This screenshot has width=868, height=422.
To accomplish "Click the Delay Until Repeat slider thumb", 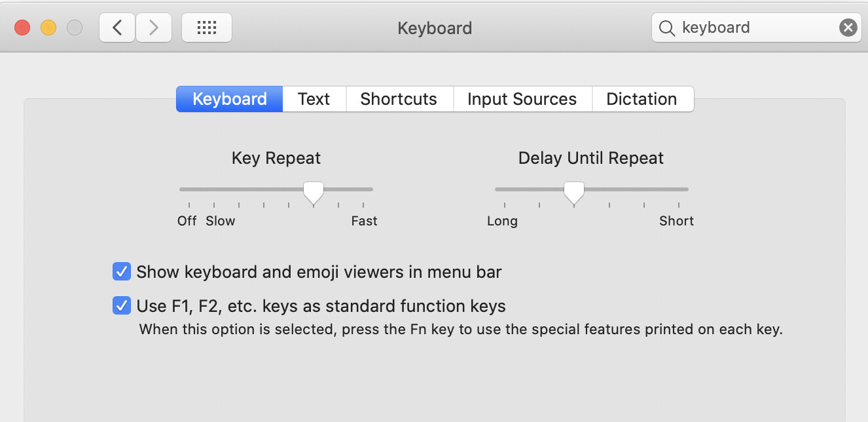I will click(x=574, y=192).
